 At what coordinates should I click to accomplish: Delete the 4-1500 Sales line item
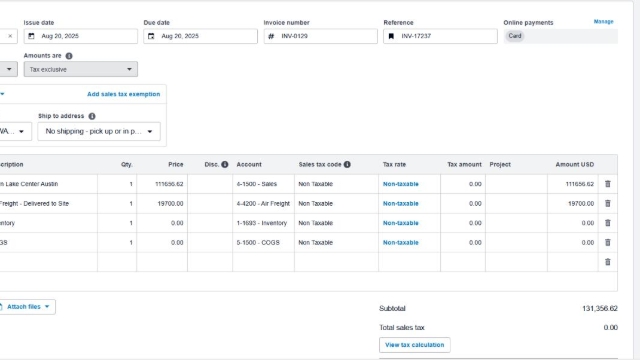click(x=608, y=184)
